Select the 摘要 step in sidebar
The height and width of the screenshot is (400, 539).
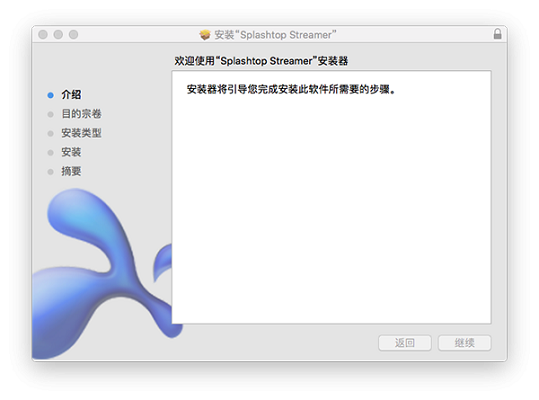click(x=71, y=171)
